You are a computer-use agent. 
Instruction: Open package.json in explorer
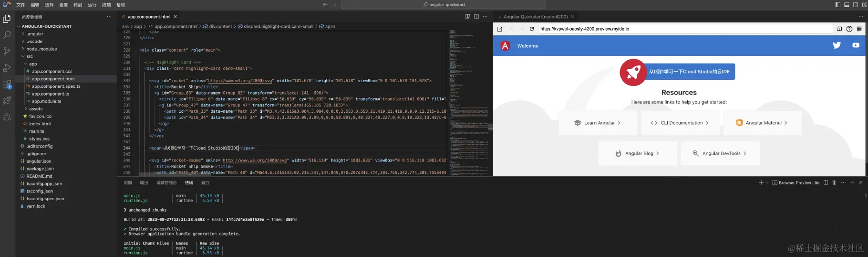[x=40, y=169]
